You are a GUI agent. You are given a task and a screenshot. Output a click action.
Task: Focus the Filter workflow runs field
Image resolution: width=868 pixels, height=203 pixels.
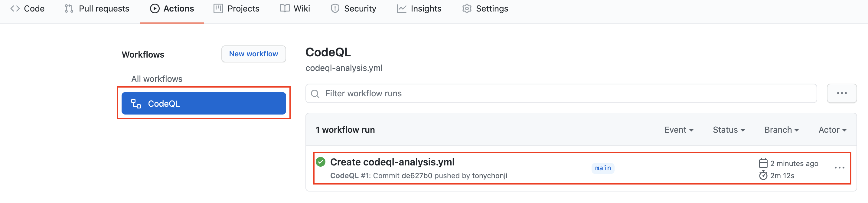pos(561,94)
